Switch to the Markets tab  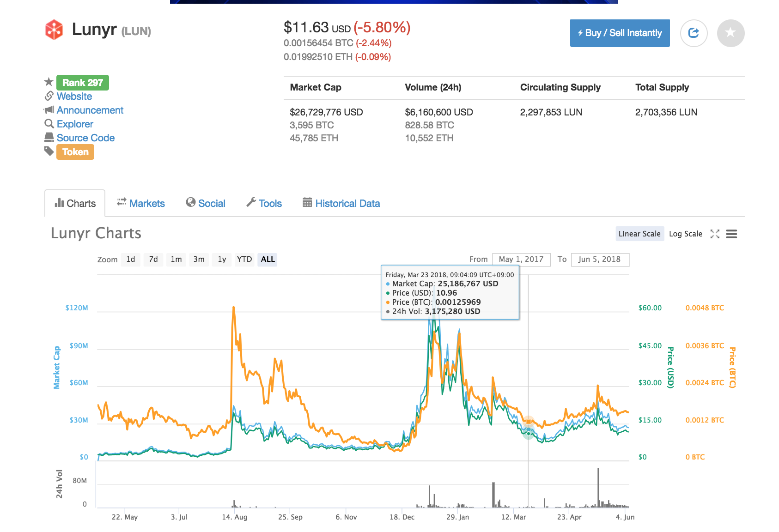140,203
